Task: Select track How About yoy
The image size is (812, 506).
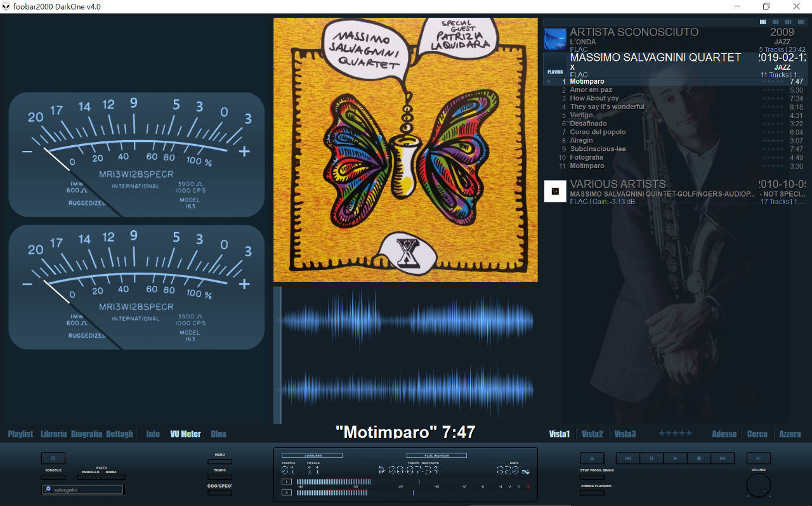Action: [676, 98]
